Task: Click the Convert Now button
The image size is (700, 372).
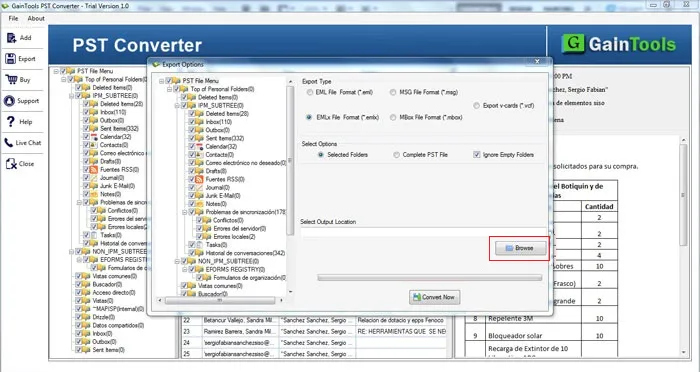Action: 434,297
